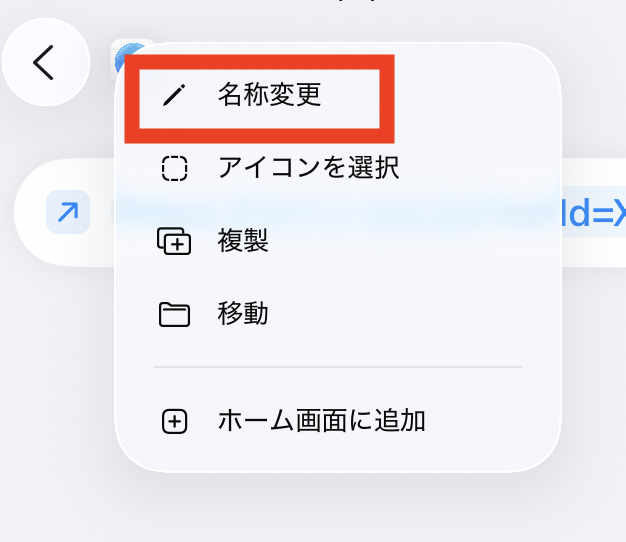626x542 pixels.
Task: Dismiss the menu by clicking empty area below
Action: point(319,509)
